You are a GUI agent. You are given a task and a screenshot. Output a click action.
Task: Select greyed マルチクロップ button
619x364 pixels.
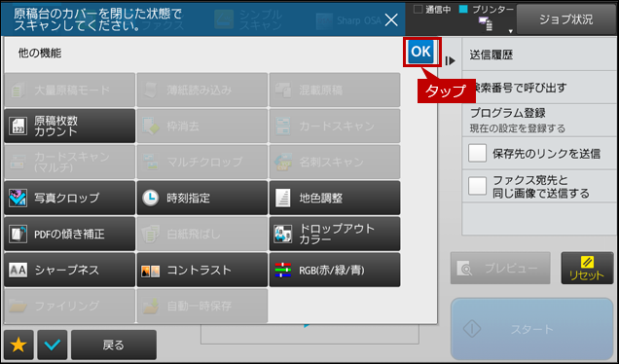(202, 162)
